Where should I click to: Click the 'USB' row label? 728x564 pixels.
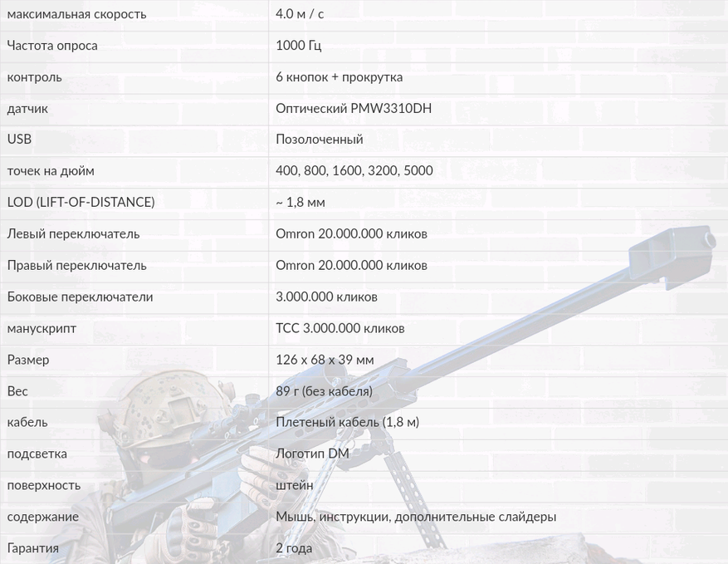19,140
